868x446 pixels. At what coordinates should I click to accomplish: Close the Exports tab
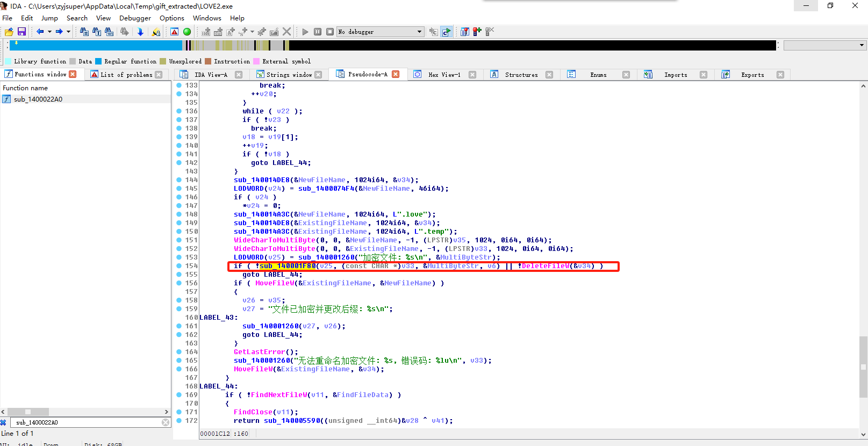(x=780, y=75)
